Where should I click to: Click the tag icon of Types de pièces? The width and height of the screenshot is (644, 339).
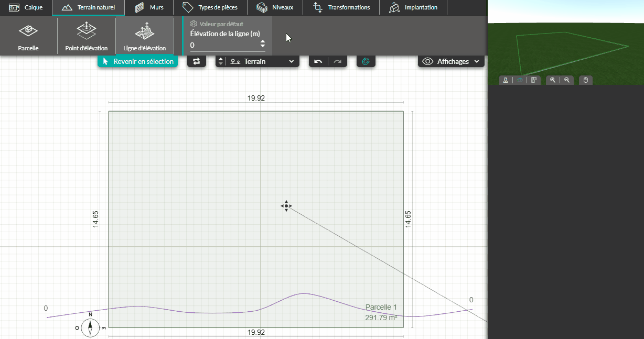[188, 7]
